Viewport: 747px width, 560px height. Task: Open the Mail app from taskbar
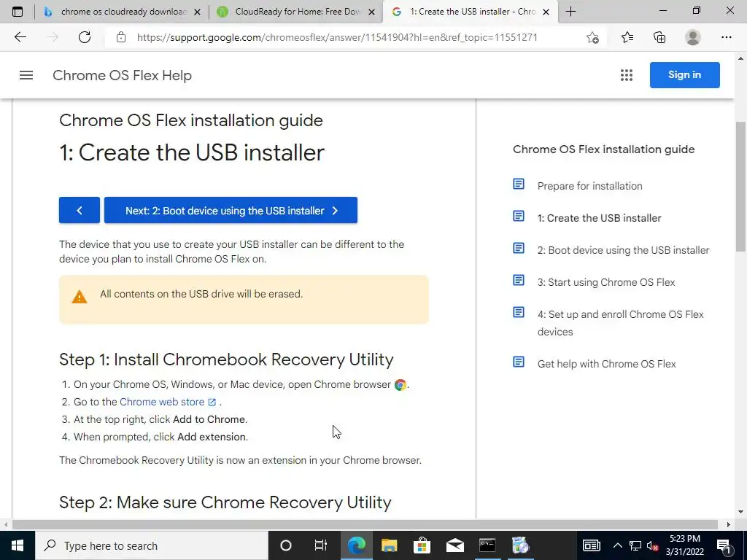pos(455,545)
